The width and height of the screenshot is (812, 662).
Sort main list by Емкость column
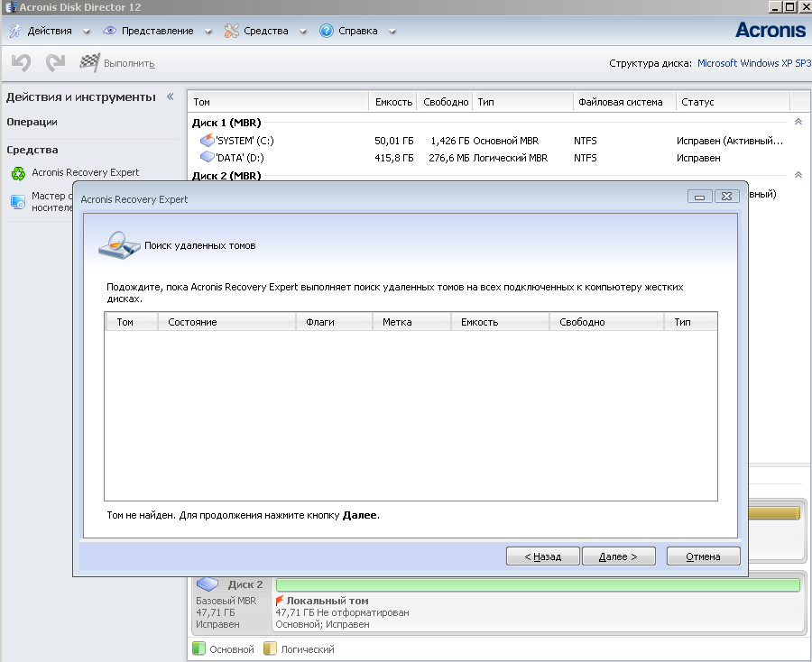[x=393, y=102]
